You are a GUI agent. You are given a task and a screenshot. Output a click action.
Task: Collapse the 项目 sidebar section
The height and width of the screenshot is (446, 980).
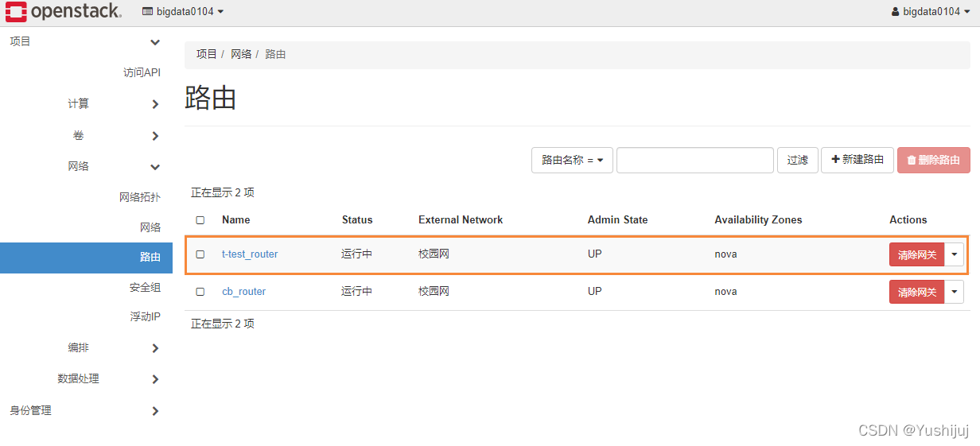pyautogui.click(x=86, y=41)
